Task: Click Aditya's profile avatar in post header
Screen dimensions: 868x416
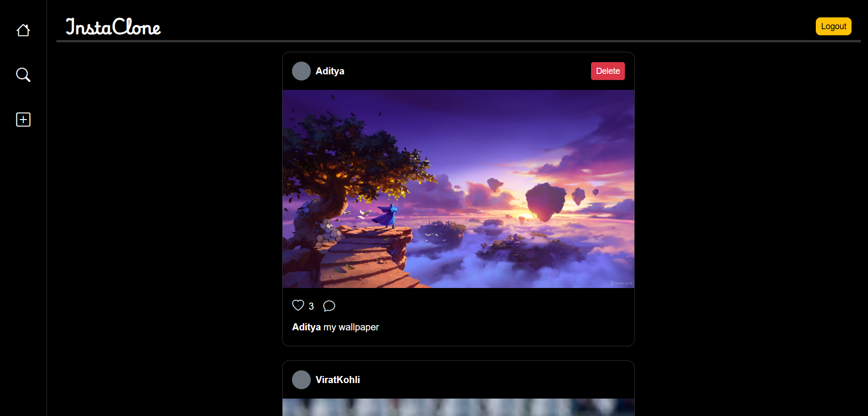Action: [x=301, y=71]
